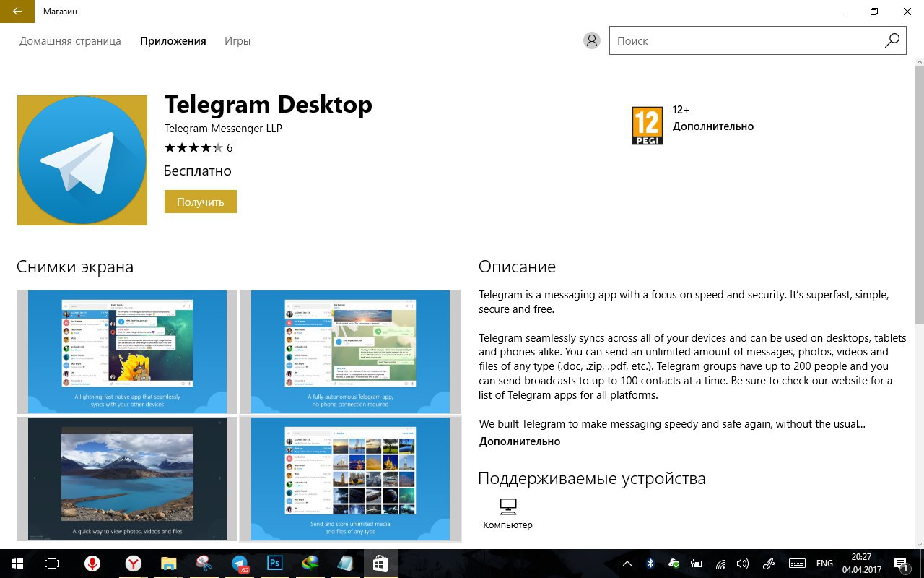Open Task View on the taskbar

pyautogui.click(x=51, y=564)
